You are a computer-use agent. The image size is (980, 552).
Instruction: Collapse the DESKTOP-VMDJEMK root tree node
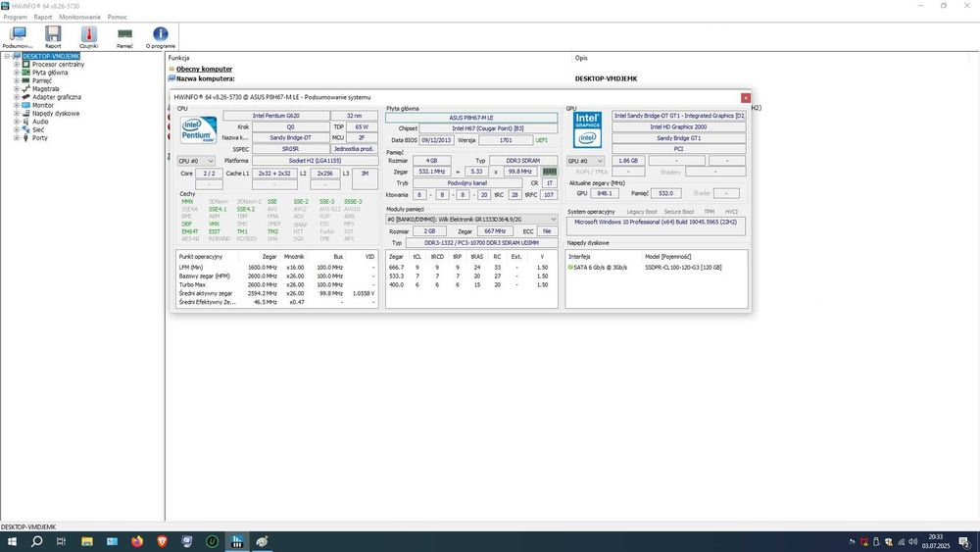coord(7,56)
